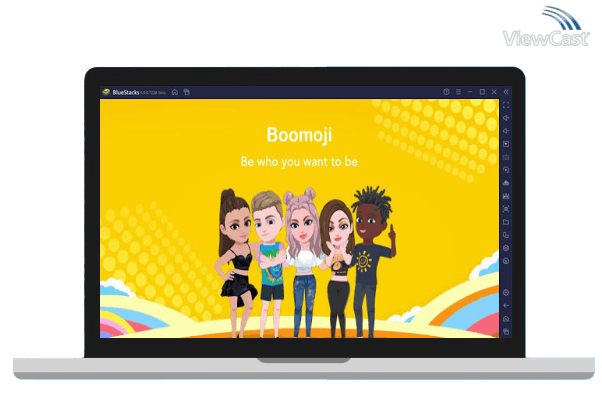Decrease volume using the sidebar speaker icon
Viewport: 602px width, 414px height.
506,131
